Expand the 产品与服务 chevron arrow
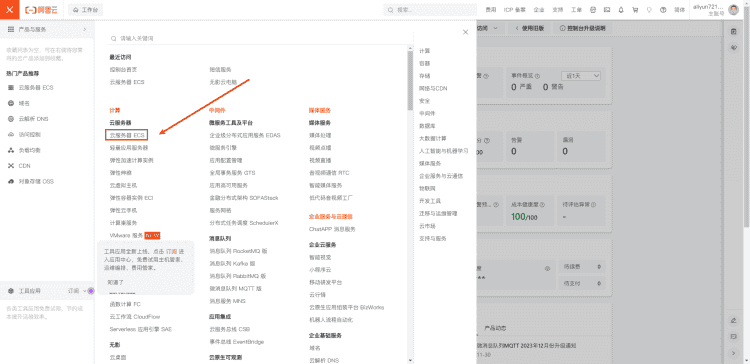 [85, 30]
